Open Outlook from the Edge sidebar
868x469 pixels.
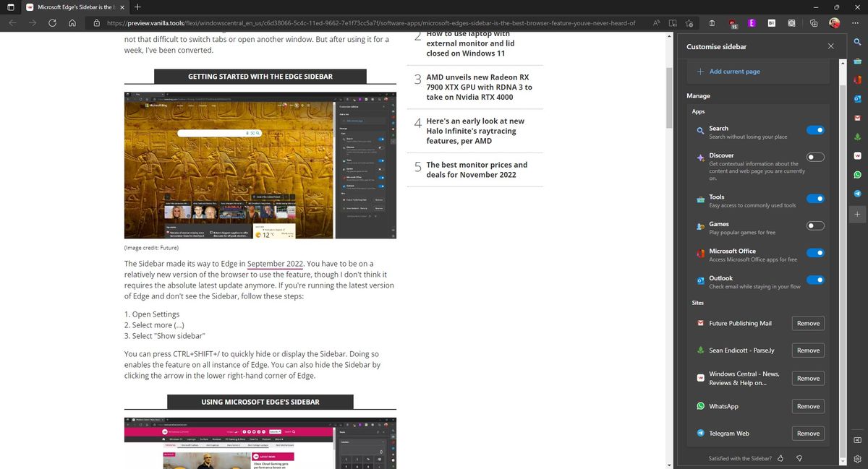pyautogui.click(x=858, y=98)
